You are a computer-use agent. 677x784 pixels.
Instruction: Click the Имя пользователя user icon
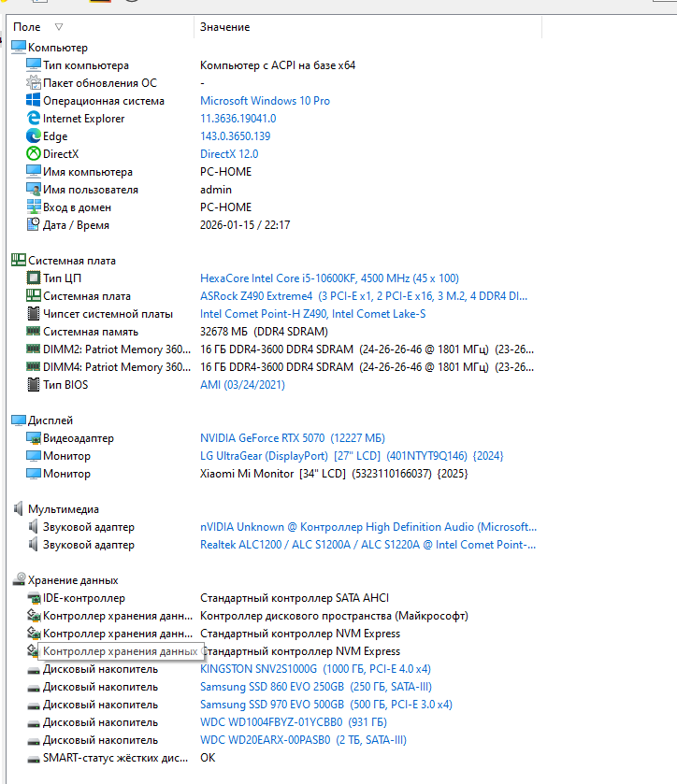pyautogui.click(x=34, y=190)
